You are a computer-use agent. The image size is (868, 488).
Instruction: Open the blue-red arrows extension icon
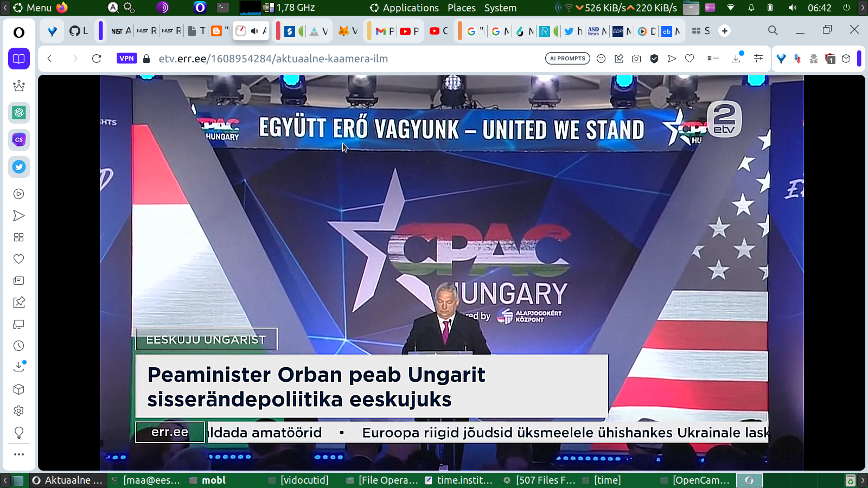pyautogui.click(x=797, y=59)
